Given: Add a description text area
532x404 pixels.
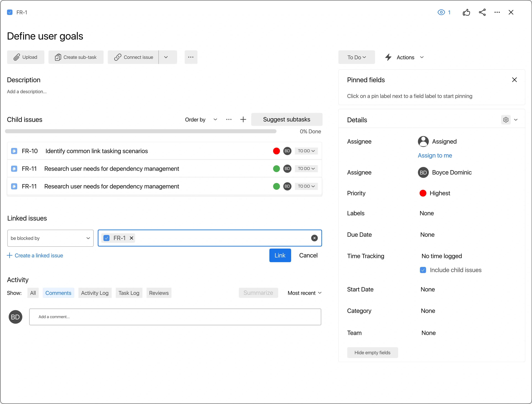Looking at the screenshot, I should point(27,92).
